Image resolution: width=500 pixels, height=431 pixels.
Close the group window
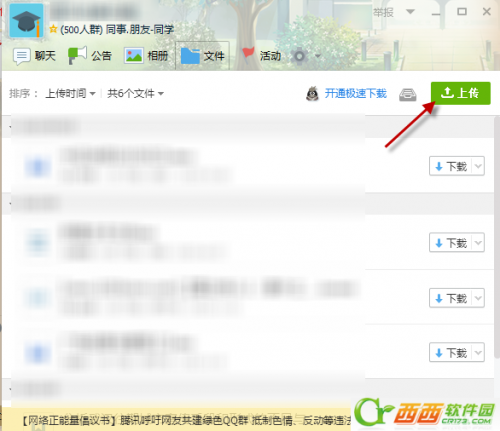point(486,12)
